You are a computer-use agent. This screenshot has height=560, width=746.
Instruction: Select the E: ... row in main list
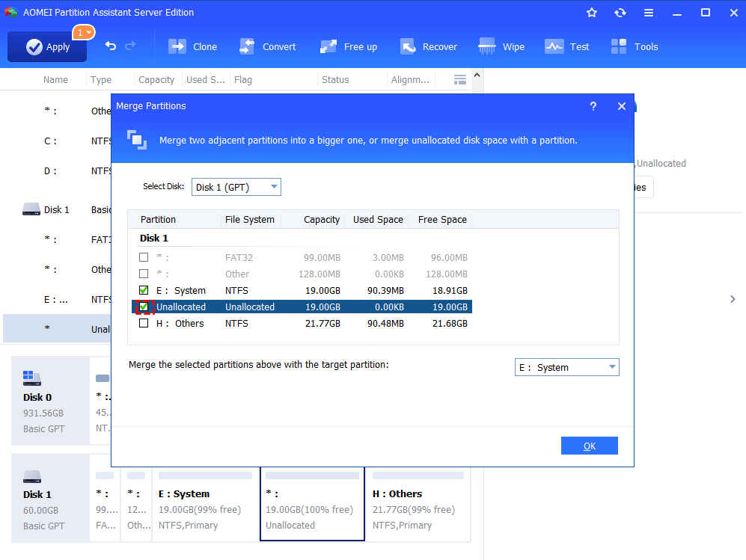tap(57, 300)
